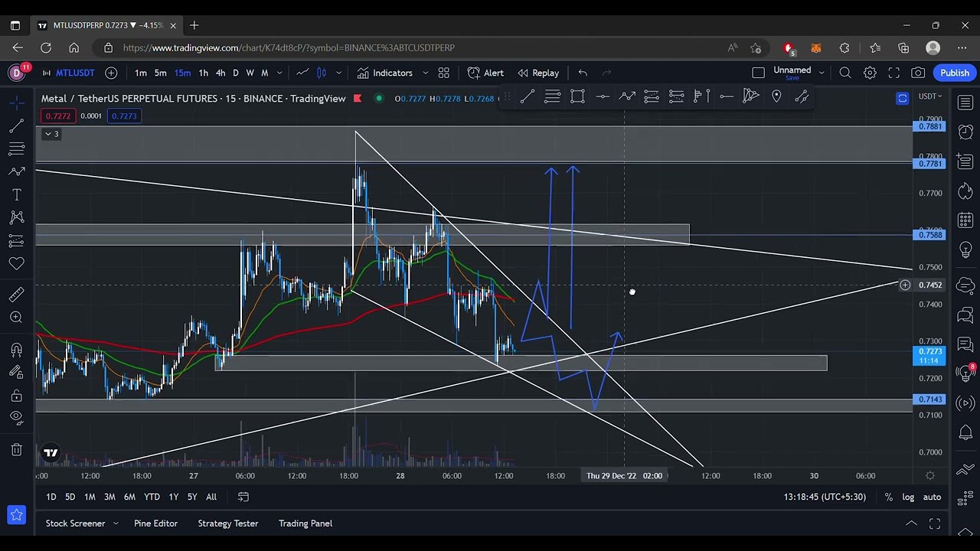Open the Stock Screener dropdown arrow
Image resolution: width=980 pixels, height=551 pixels.
116,523
